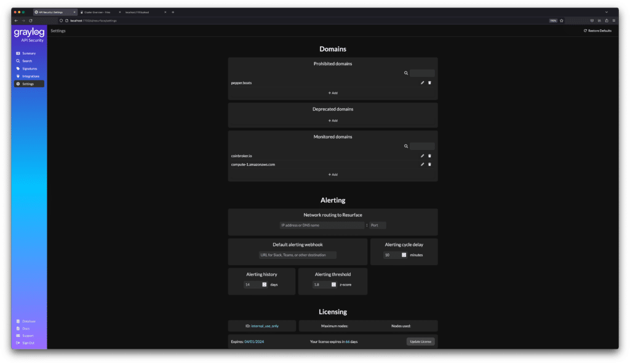Delete the compute-1.amazonaws.com monitored domain
630x364 pixels.
[x=429, y=164]
